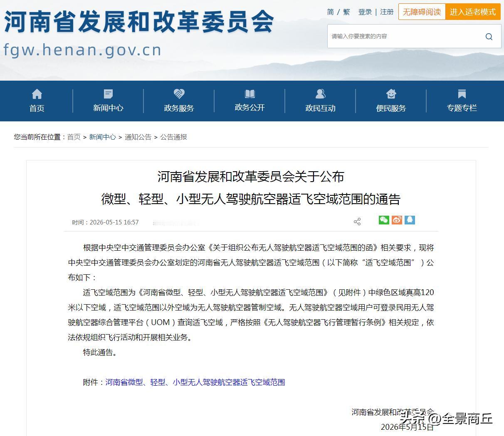Switch to 简 simplified Chinese
This screenshot has width=504, height=436.
pos(331,12)
